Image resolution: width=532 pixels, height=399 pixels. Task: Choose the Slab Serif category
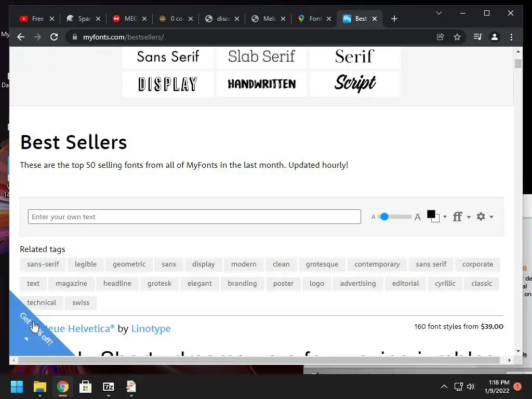point(261,57)
